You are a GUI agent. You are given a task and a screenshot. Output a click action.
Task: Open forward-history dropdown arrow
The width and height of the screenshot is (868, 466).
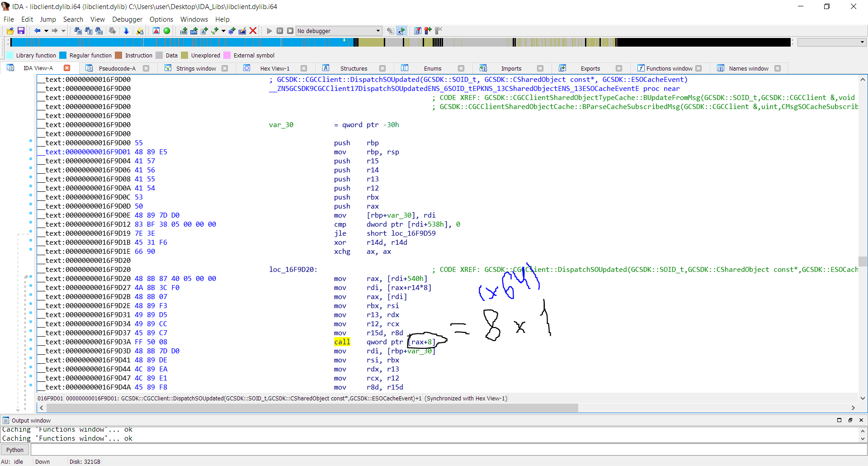tap(63, 31)
